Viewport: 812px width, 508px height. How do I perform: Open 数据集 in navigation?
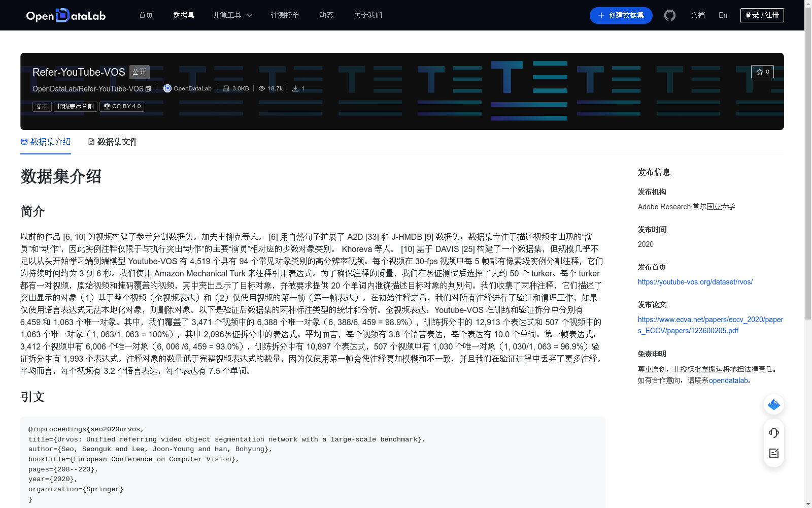(184, 15)
